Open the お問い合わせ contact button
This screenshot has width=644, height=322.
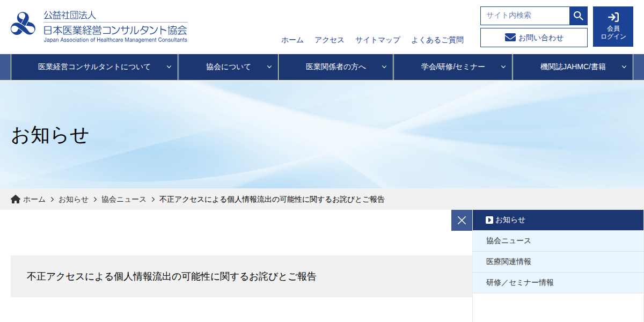pyautogui.click(x=534, y=38)
